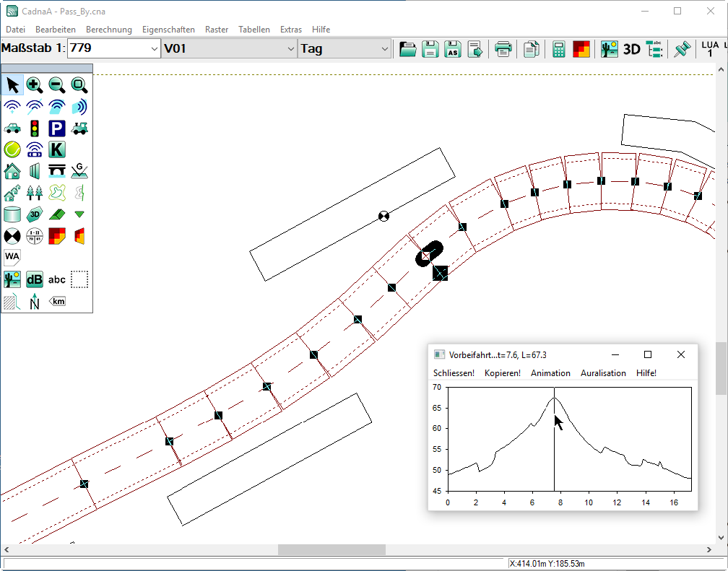728x571 pixels.
Task: Select the building evaluation tool
Action: click(x=35, y=236)
